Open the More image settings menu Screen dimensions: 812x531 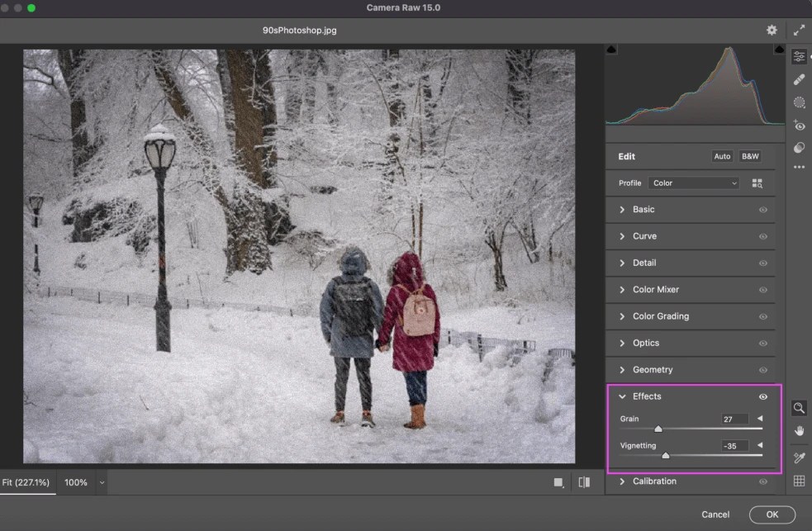tap(799, 167)
